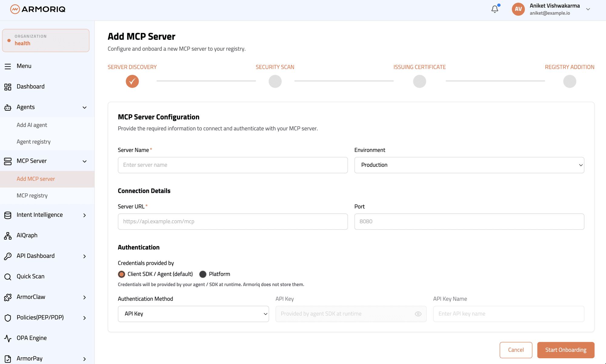This screenshot has width=606, height=364.
Task: Click the Issuing Certificate step circle
Action: 420,81
